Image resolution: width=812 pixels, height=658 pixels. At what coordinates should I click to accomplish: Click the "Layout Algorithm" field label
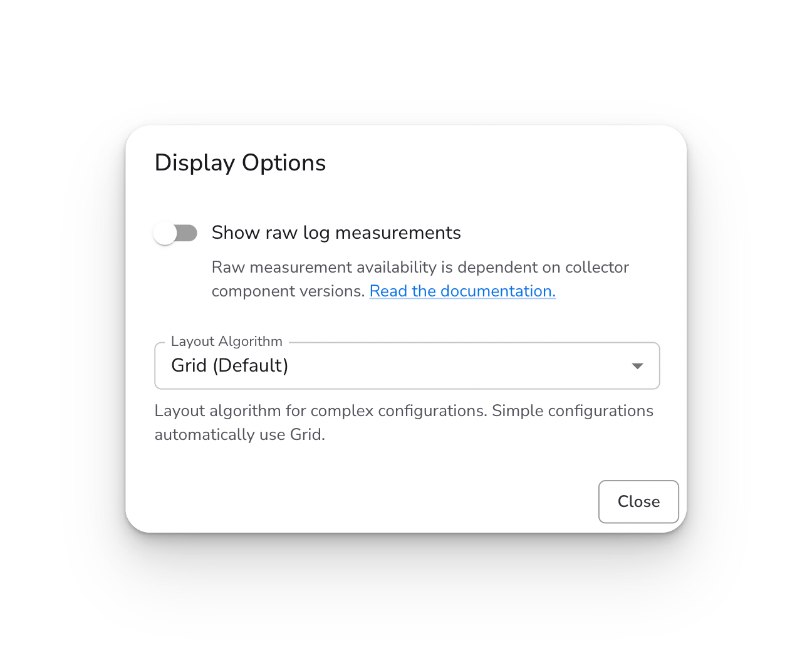point(227,342)
